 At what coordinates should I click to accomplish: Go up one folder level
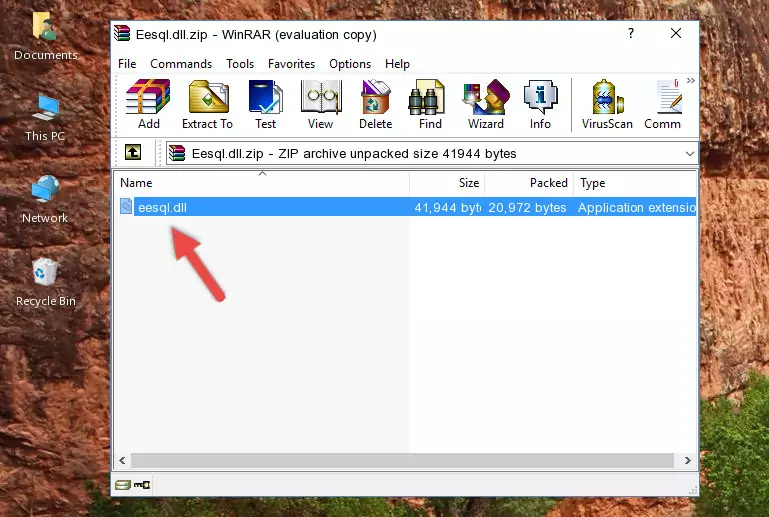point(133,153)
